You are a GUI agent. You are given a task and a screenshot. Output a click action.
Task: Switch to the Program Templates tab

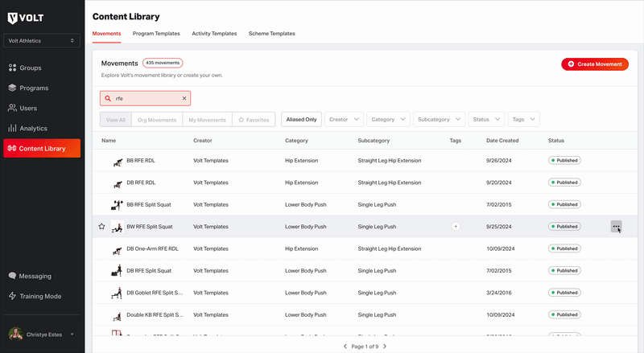(156, 34)
